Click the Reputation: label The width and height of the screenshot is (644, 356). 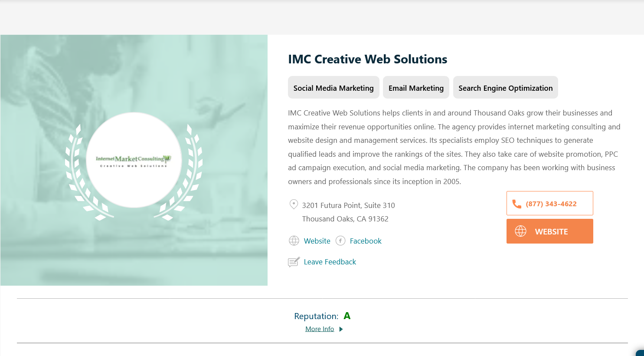(x=316, y=316)
